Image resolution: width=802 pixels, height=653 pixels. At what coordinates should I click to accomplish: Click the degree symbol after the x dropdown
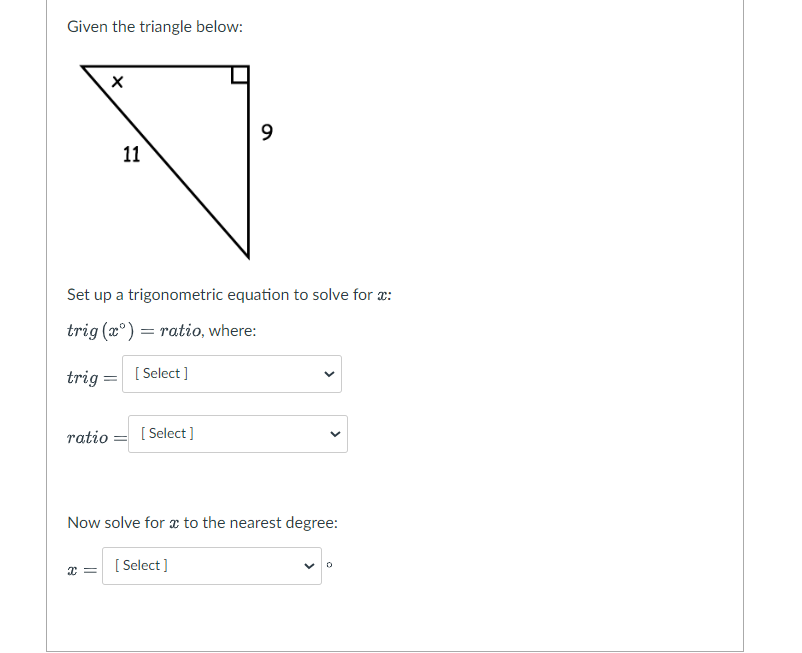pos(328,563)
